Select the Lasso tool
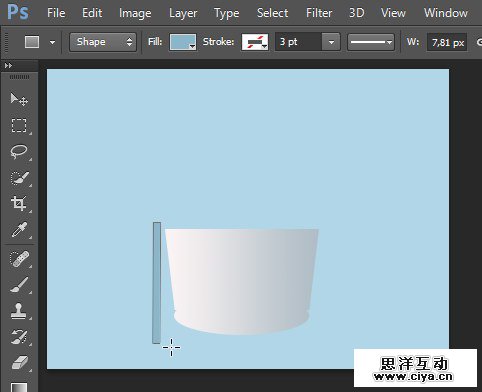Viewport: 482px width, 392px height. click(x=19, y=152)
